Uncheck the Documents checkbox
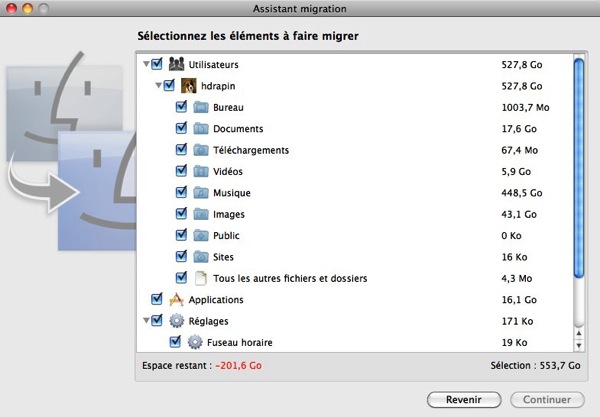The image size is (600, 417). click(x=181, y=129)
